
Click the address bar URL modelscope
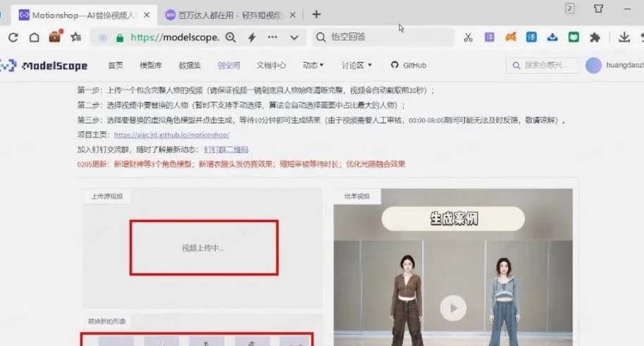(x=175, y=37)
